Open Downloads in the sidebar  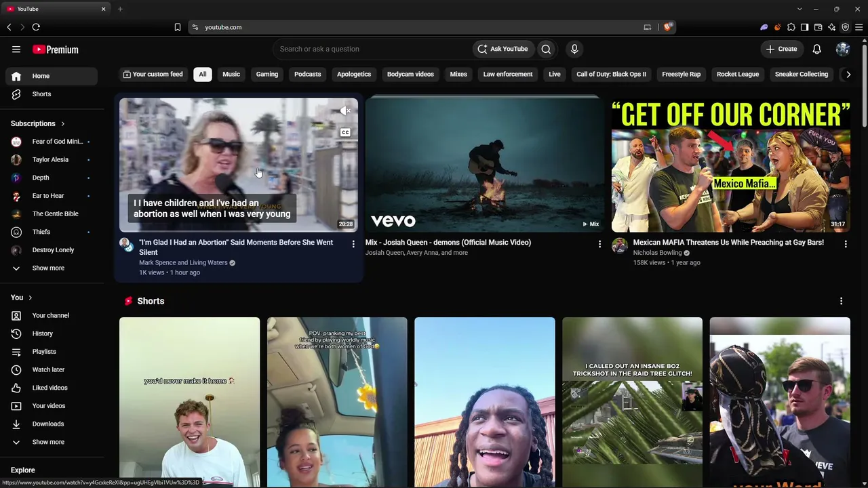pos(52,424)
